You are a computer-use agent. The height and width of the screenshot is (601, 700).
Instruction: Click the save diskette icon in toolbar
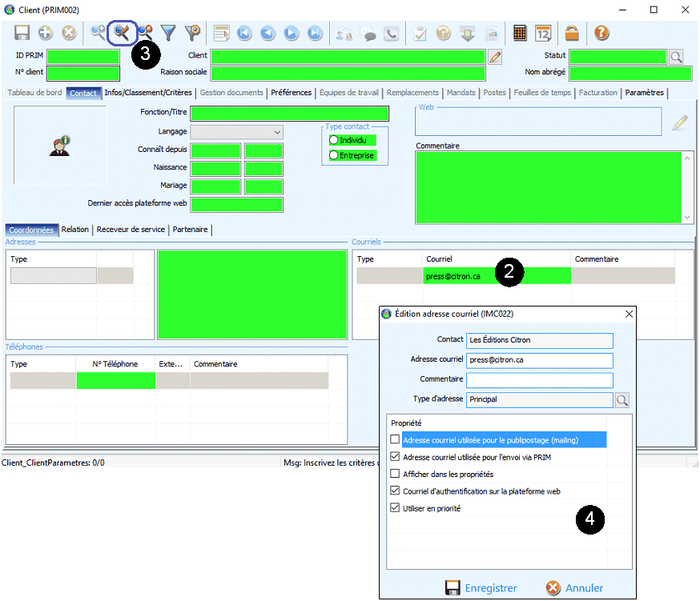[x=22, y=33]
